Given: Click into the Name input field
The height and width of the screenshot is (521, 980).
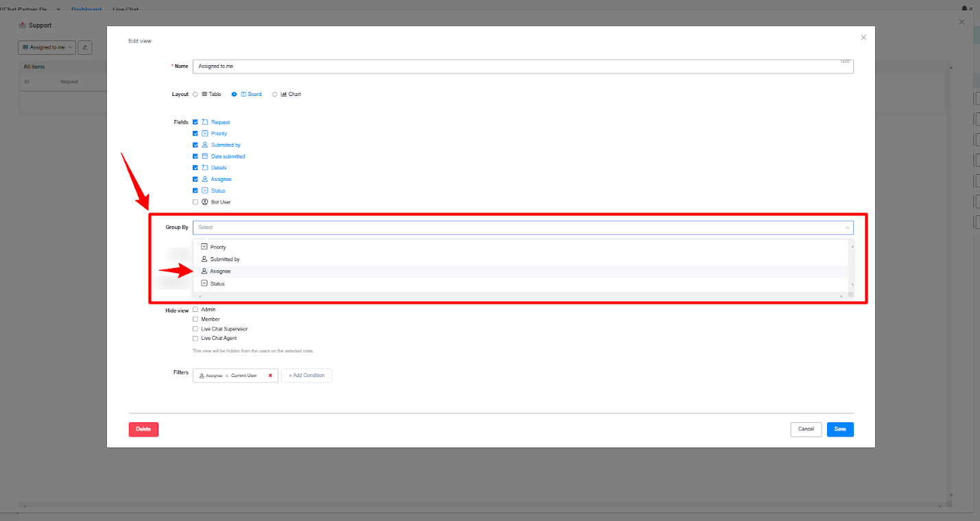Looking at the screenshot, I should click(523, 66).
